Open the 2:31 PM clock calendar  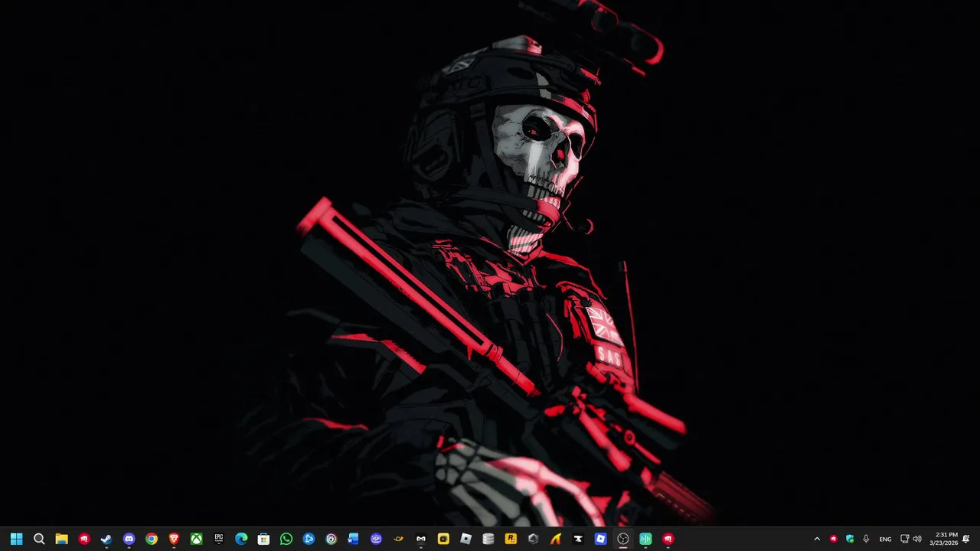(943, 539)
